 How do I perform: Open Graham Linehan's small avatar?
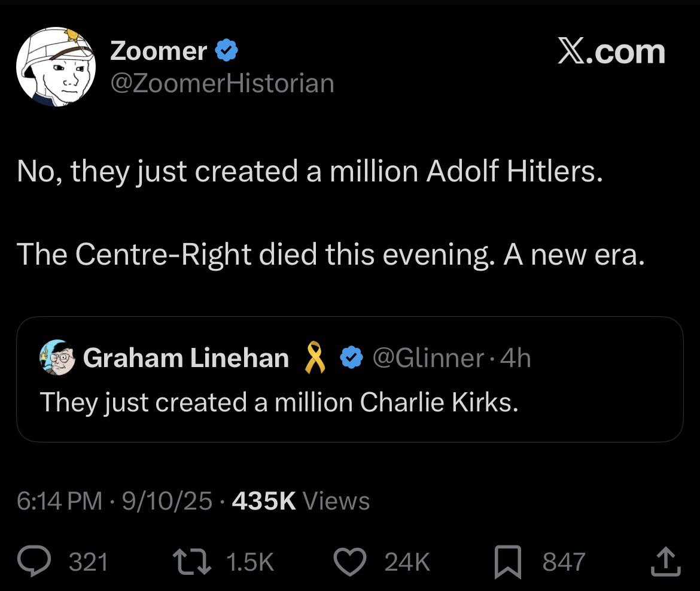[57, 357]
